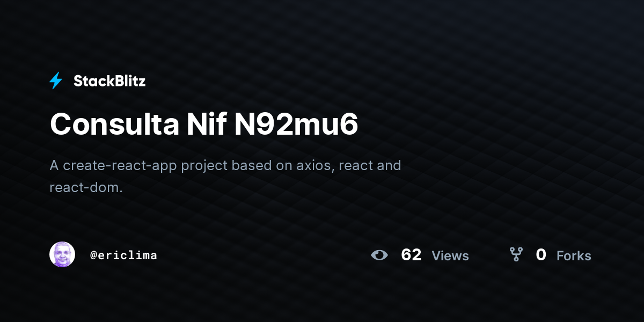Click the 62 views count
This screenshot has height=322, width=644.
(x=411, y=255)
